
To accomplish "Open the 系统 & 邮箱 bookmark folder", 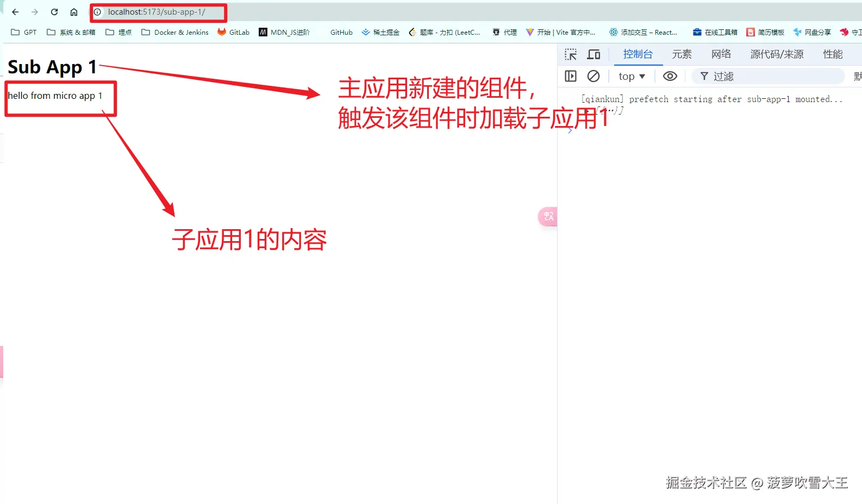I will pos(71,32).
